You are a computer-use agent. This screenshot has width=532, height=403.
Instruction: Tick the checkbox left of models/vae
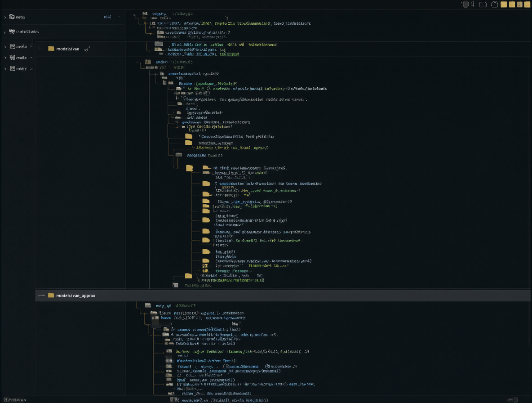pyautogui.click(x=40, y=49)
